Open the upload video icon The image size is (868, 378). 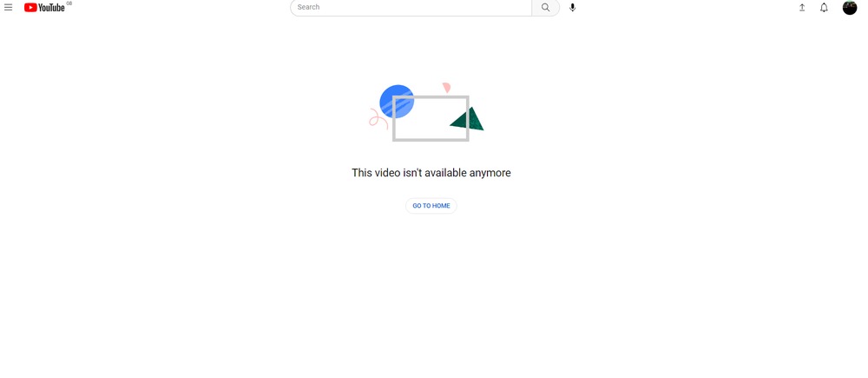801,7
